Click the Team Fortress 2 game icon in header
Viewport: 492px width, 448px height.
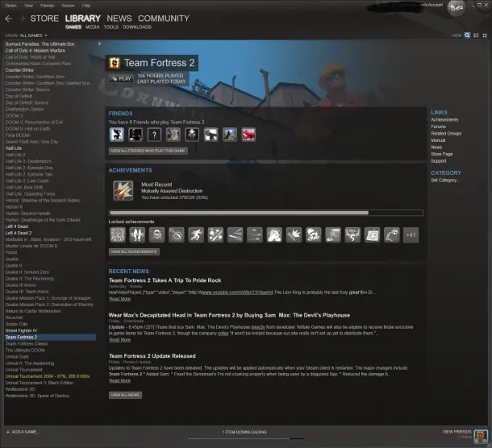115,63
